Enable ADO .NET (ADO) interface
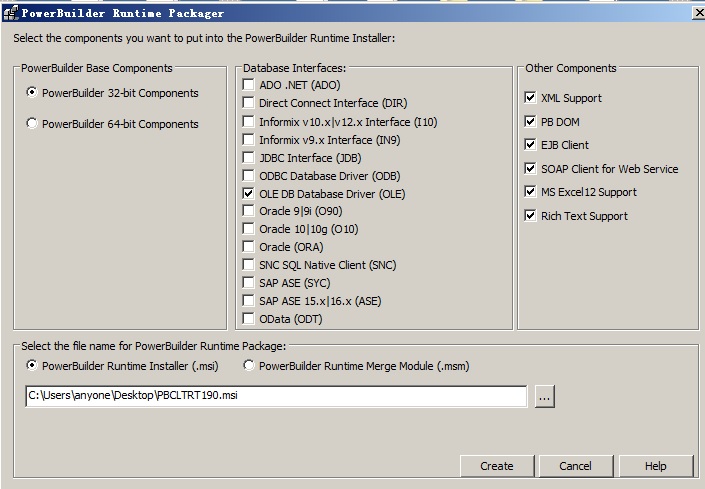This screenshot has height=489, width=705. click(x=248, y=84)
